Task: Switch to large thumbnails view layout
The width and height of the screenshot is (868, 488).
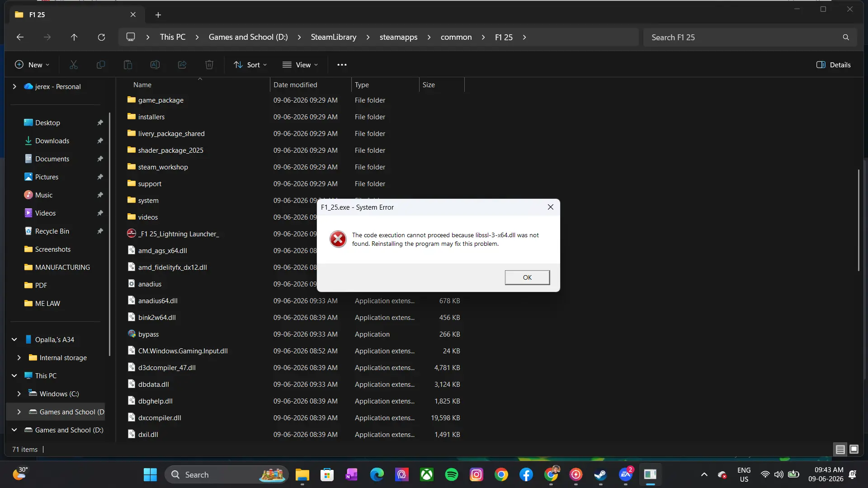Action: tap(854, 449)
